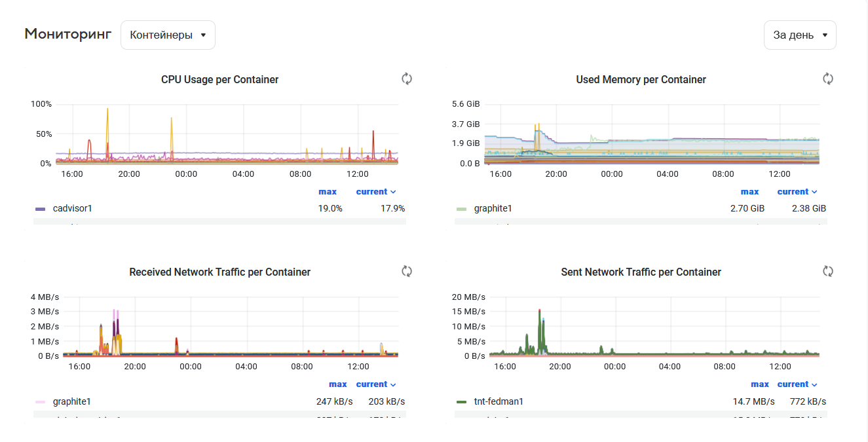Viewport: 868px width, 442px height.
Task: Toggle graphite1 series in Used Memory legend
Action: click(493, 209)
